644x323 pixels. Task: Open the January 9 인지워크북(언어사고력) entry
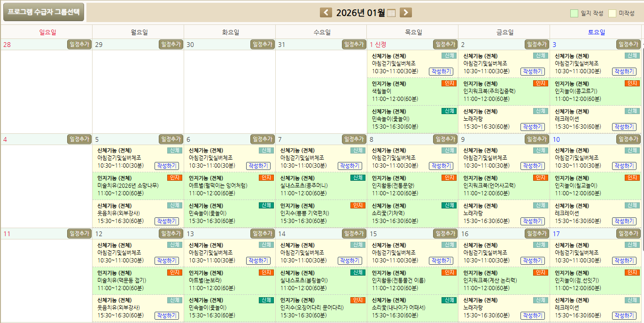pyautogui.click(x=489, y=185)
